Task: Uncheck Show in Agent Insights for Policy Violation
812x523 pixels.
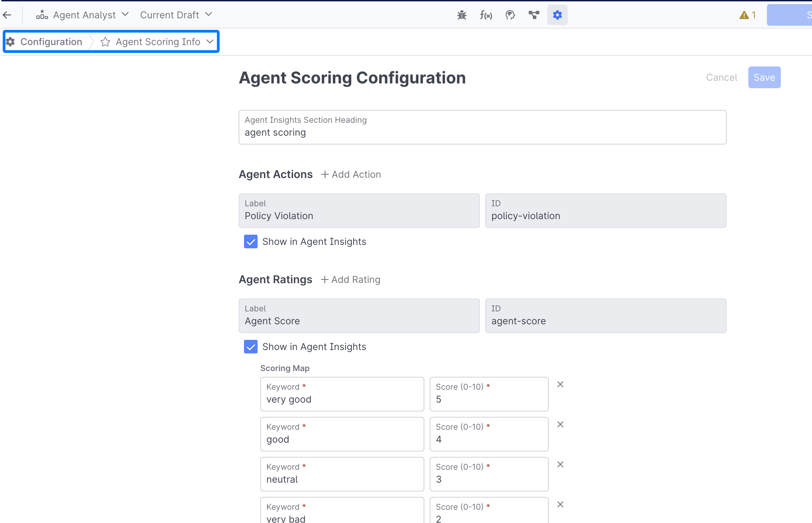Action: pyautogui.click(x=250, y=241)
